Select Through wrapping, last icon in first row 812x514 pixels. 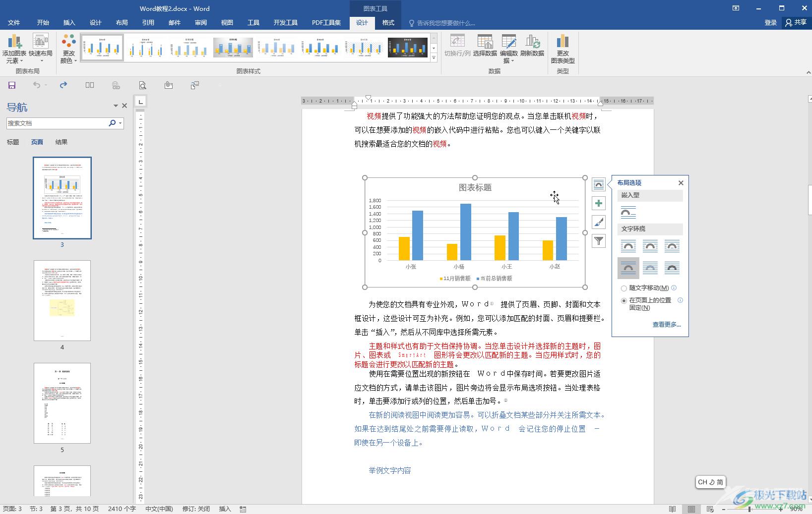(x=672, y=246)
